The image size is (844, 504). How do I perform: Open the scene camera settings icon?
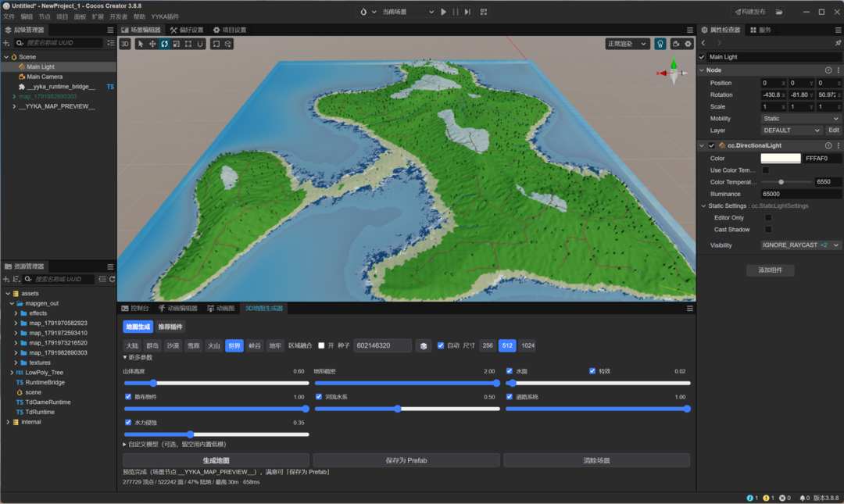coord(676,45)
